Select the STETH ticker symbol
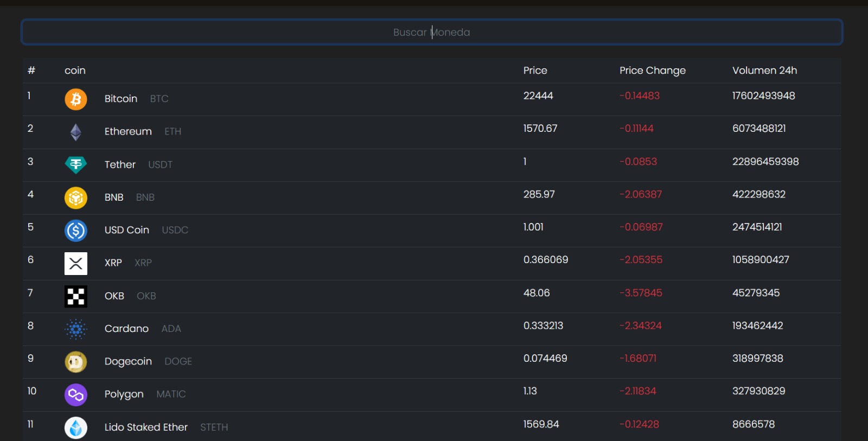 click(214, 427)
